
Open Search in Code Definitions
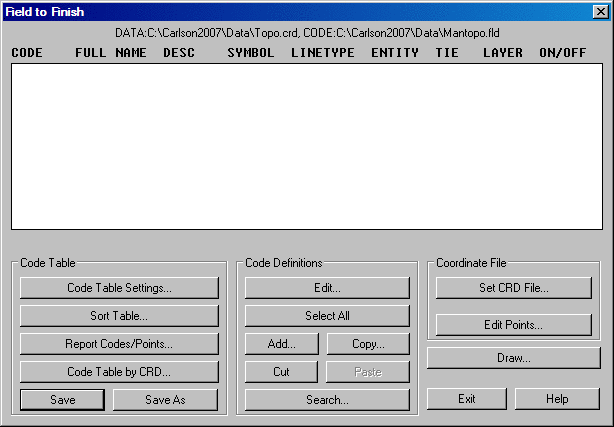tap(327, 400)
